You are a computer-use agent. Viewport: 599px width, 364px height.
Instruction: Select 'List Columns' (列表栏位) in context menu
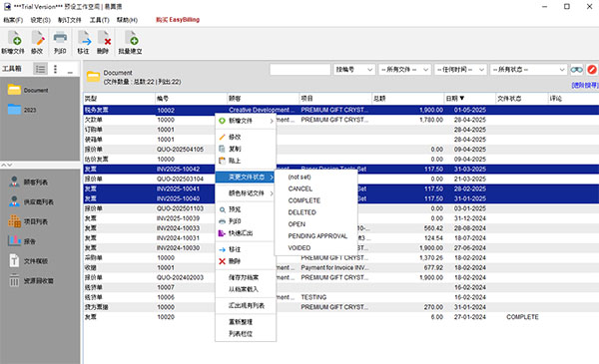(x=246, y=334)
